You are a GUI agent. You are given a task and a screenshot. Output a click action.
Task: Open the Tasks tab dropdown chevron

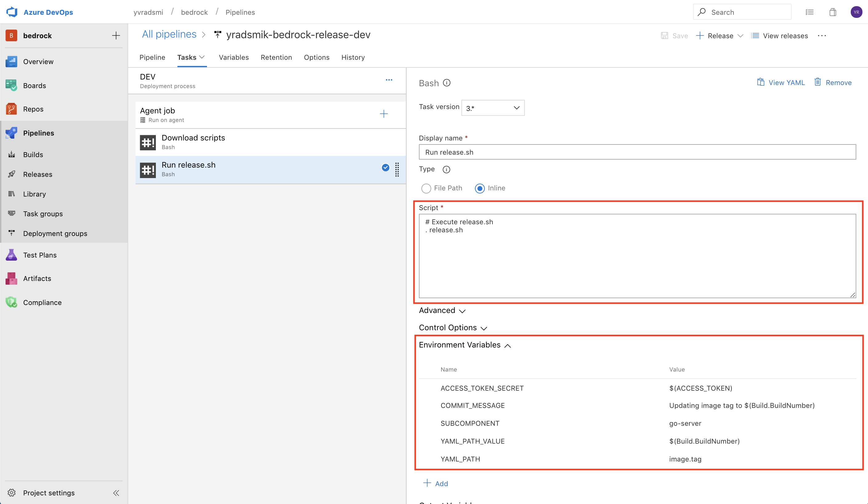tap(202, 57)
